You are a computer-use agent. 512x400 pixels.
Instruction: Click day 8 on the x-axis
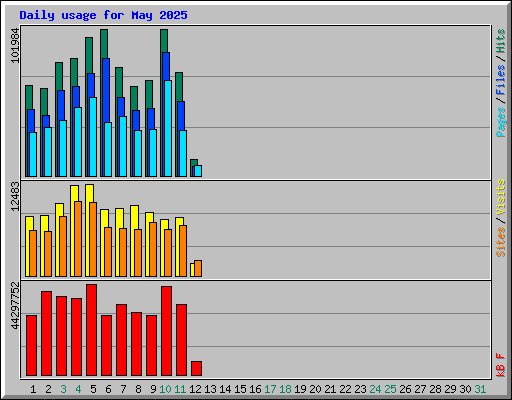[138, 389]
